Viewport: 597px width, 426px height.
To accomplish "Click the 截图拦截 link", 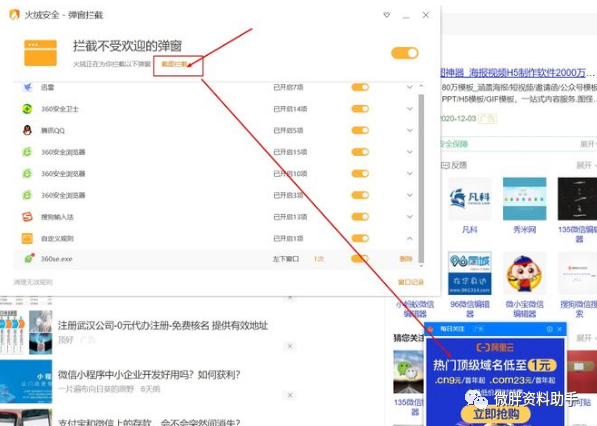I will click(174, 64).
